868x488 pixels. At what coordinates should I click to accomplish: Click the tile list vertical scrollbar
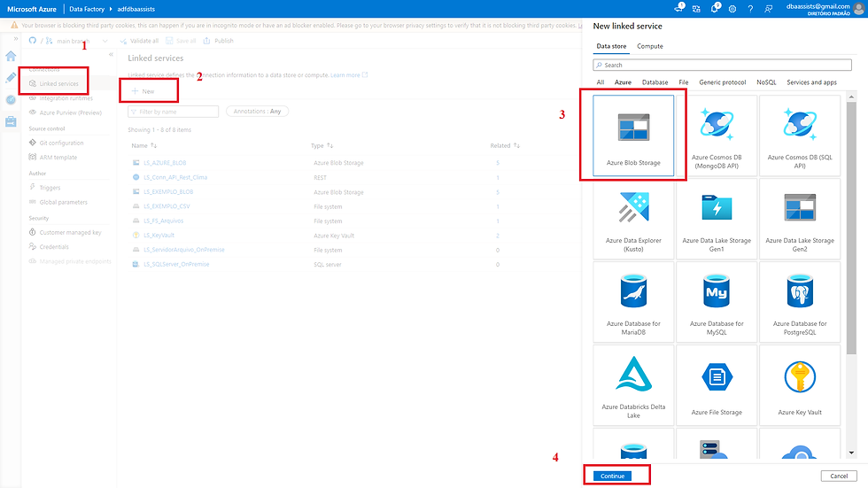851,227
